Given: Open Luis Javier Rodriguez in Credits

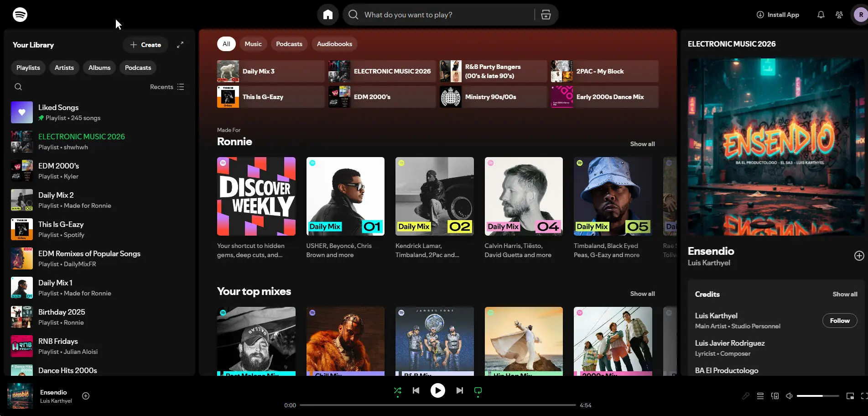Looking at the screenshot, I should pyautogui.click(x=730, y=343).
